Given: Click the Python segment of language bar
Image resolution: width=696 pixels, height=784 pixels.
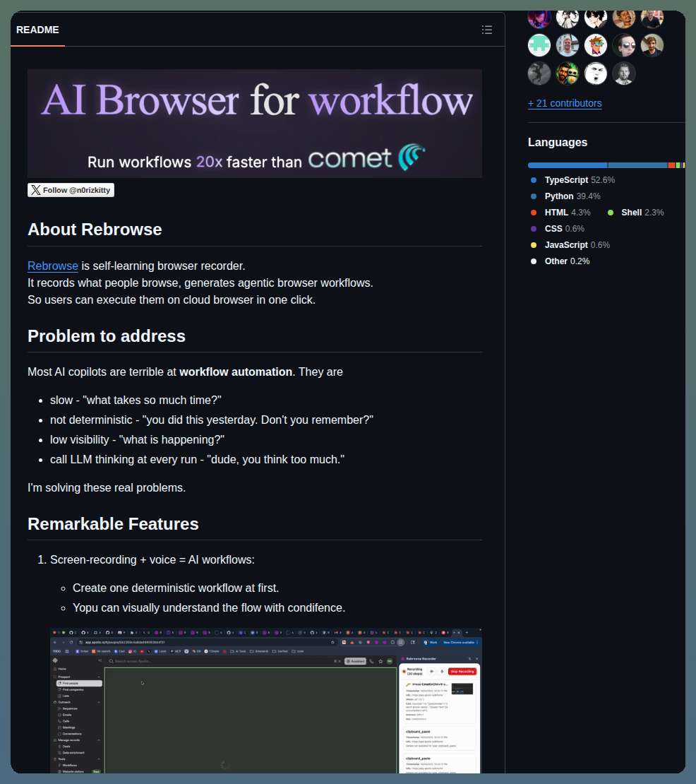Looking at the screenshot, I should 638,165.
